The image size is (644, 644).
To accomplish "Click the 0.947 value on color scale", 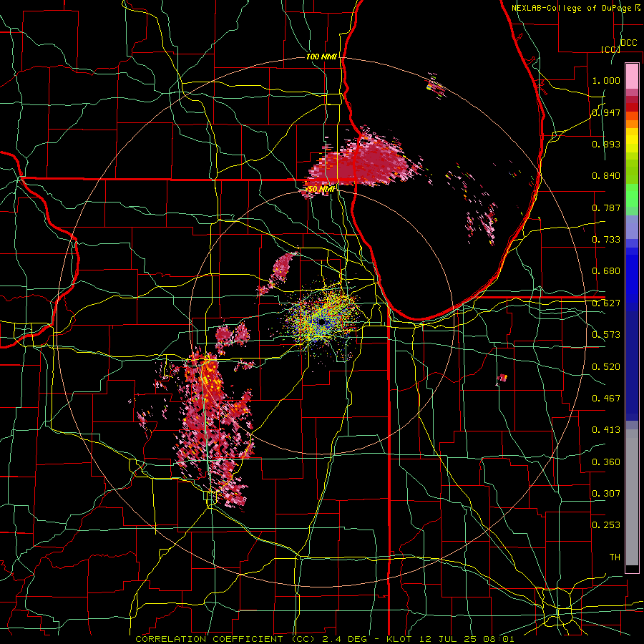I will pyautogui.click(x=606, y=112).
